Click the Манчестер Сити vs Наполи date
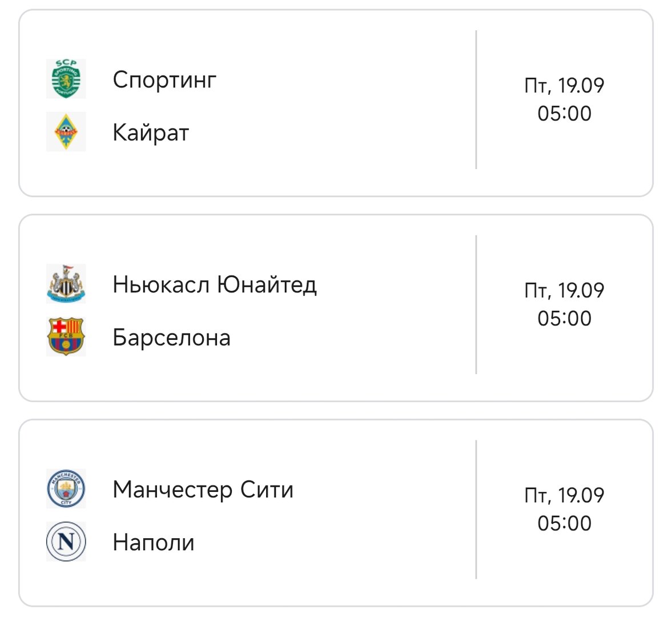672x617 pixels. click(564, 495)
